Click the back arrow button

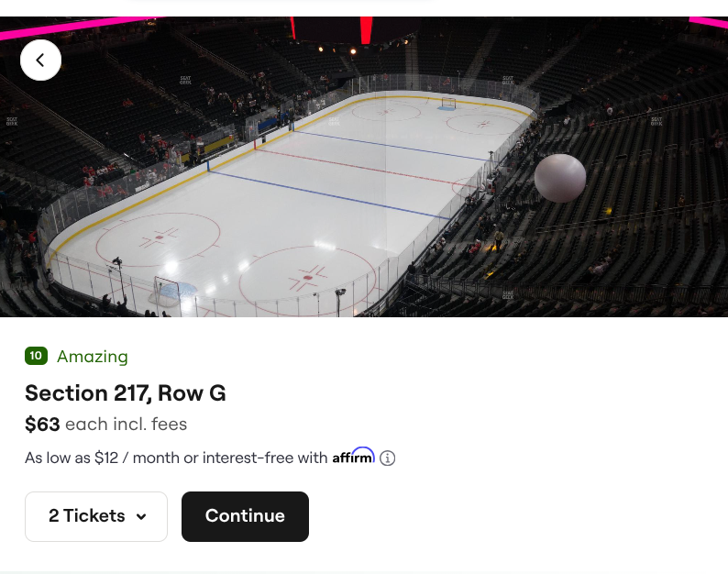click(x=40, y=61)
